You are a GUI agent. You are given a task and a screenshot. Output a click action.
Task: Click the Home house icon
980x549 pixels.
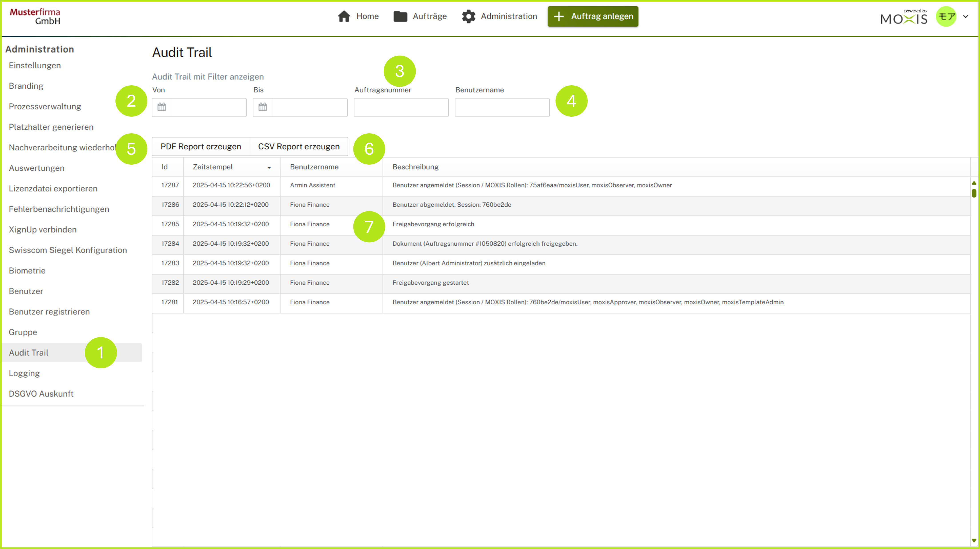coord(344,16)
